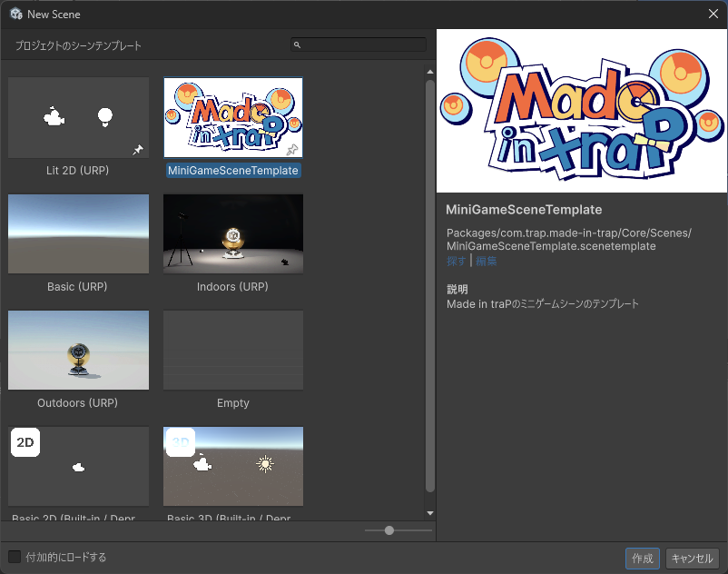This screenshot has height=574, width=728.
Task: Open the 探す link for the template
Action: [x=456, y=261]
